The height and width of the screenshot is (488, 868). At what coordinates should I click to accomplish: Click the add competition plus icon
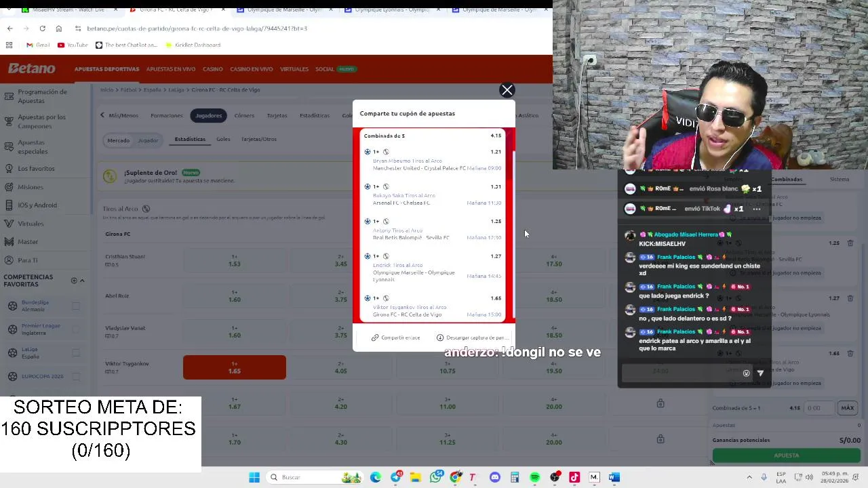click(x=74, y=281)
